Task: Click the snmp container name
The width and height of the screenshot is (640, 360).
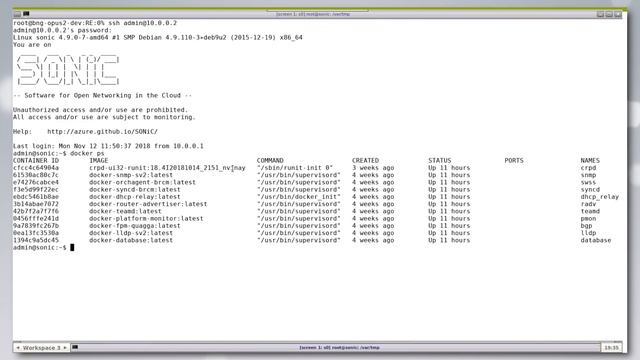Action: 588,175
